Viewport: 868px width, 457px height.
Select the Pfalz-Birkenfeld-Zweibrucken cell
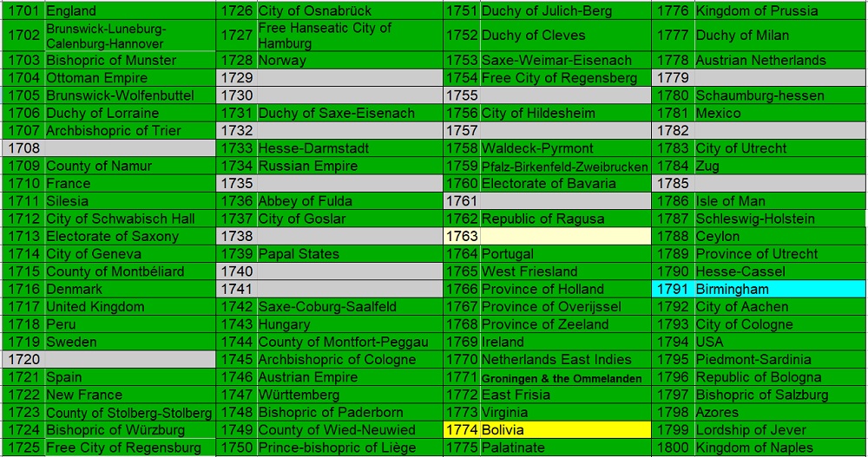565,166
